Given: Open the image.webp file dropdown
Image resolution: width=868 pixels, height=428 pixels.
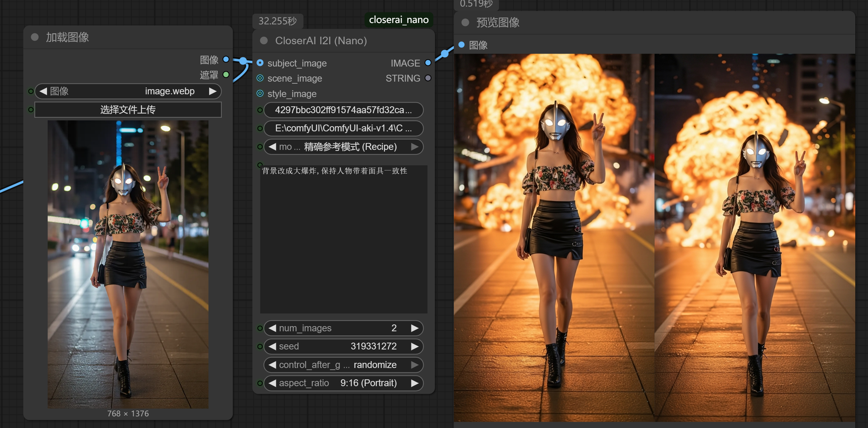Looking at the screenshot, I should (128, 91).
